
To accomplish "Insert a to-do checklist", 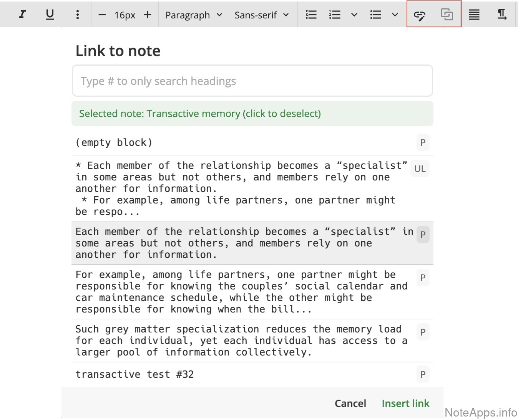I will [x=311, y=15].
